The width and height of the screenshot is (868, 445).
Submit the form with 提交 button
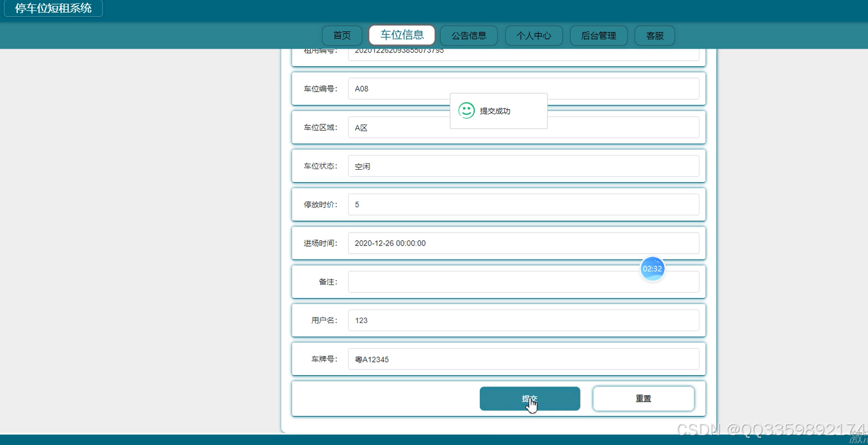[530, 398]
